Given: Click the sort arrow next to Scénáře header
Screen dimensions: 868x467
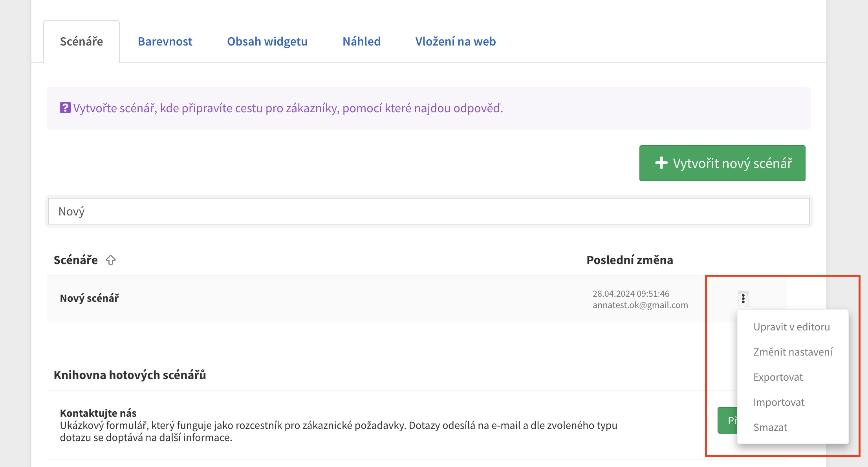Looking at the screenshot, I should pos(111,260).
